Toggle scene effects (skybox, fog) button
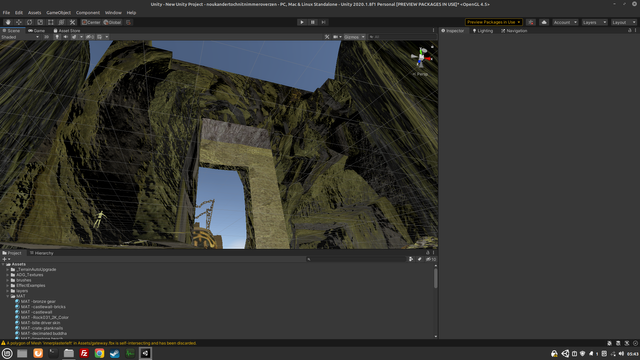 74,37
